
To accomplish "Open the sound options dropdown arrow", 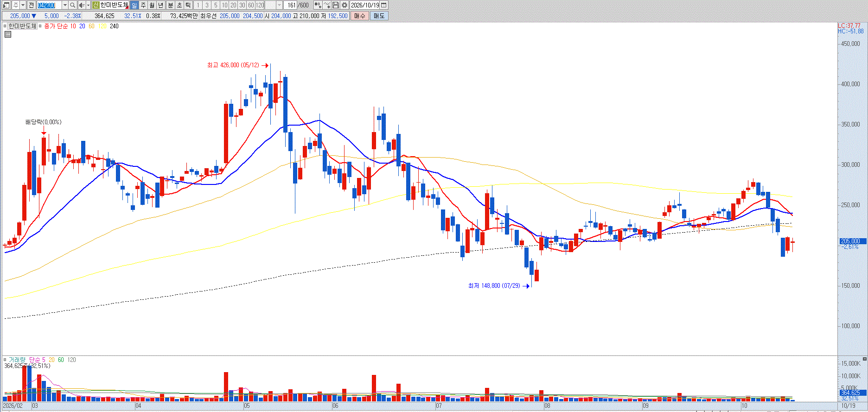I will coord(88,5).
